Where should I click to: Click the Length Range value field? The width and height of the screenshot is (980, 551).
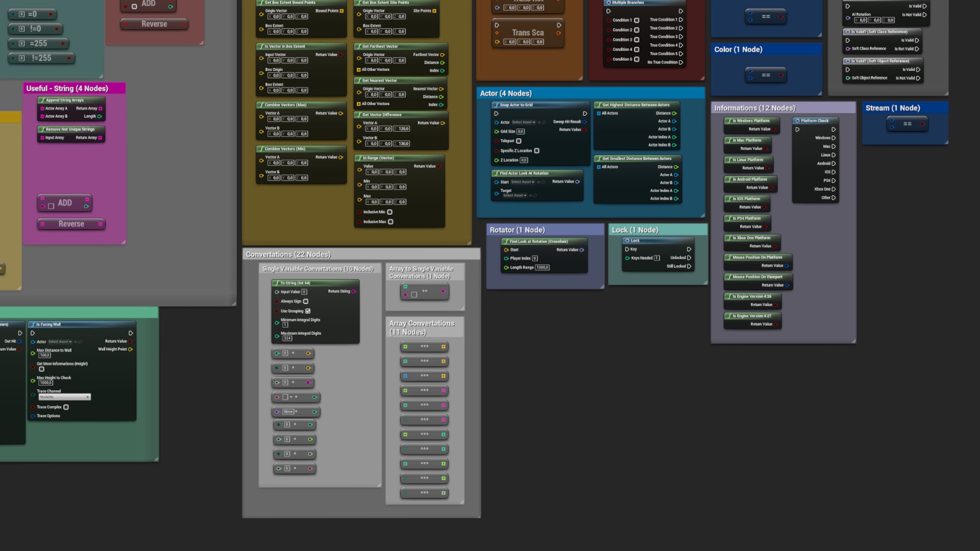pyautogui.click(x=542, y=267)
